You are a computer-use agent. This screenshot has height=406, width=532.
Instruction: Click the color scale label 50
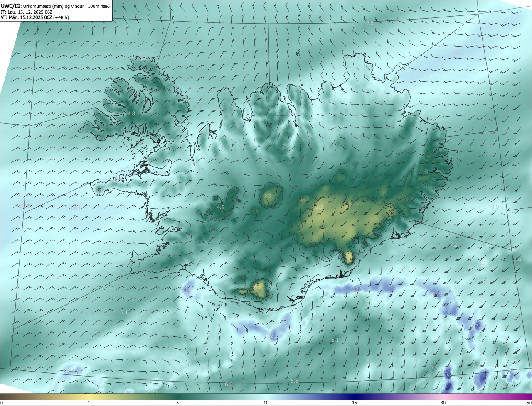529,403
